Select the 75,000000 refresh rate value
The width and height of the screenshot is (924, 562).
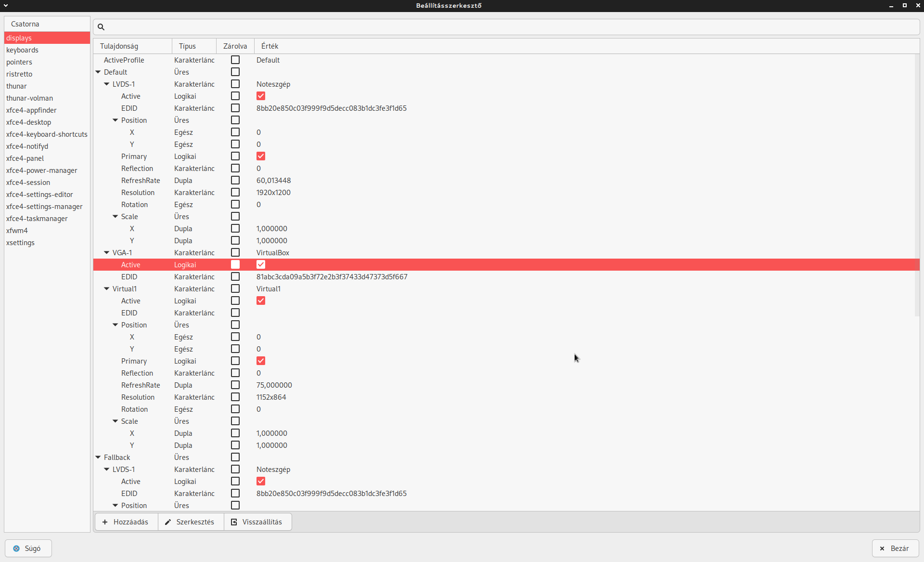(x=274, y=385)
